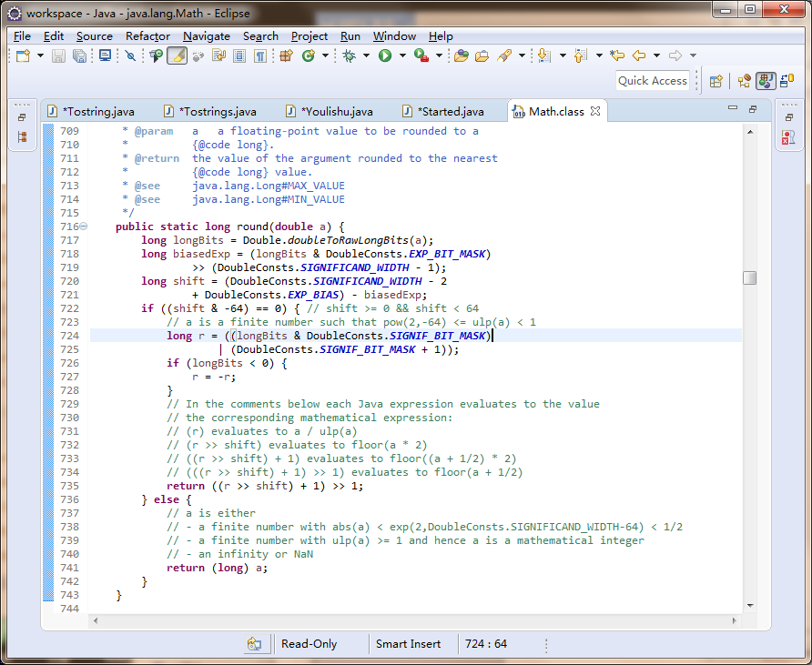Click the Search flashlight icon

pyautogui.click(x=504, y=55)
